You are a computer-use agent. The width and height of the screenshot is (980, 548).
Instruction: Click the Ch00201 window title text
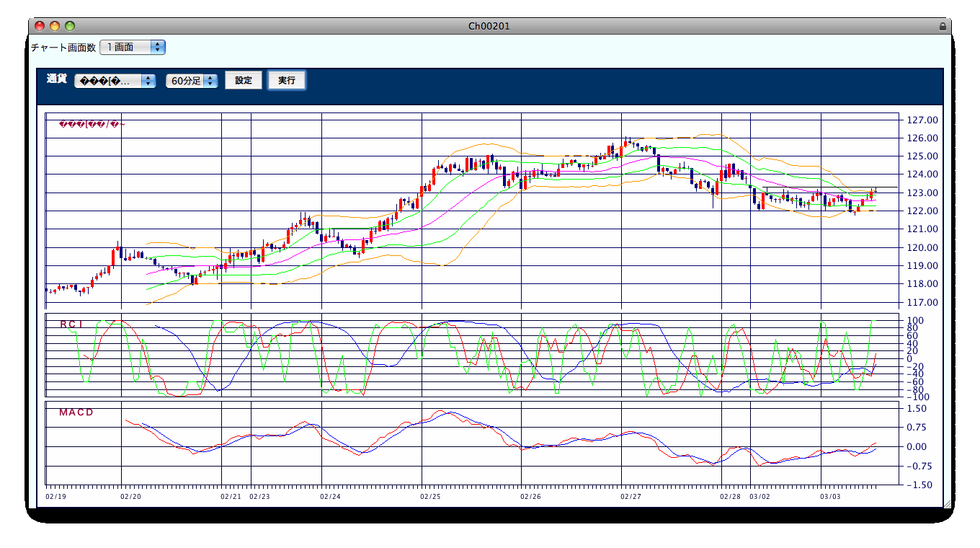coord(489,26)
